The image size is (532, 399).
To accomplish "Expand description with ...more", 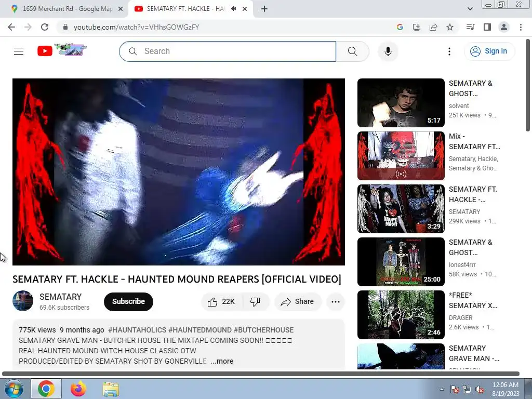I will pos(222,361).
